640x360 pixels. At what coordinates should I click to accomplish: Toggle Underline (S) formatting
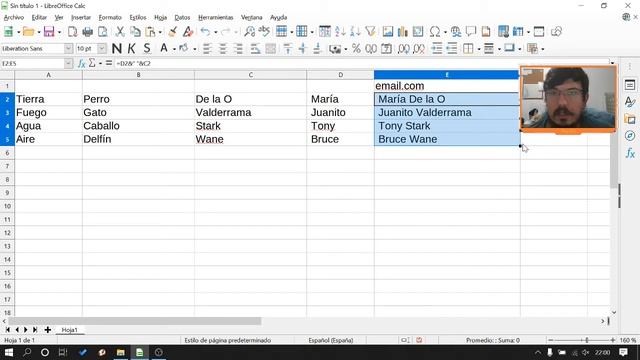[x=147, y=49]
